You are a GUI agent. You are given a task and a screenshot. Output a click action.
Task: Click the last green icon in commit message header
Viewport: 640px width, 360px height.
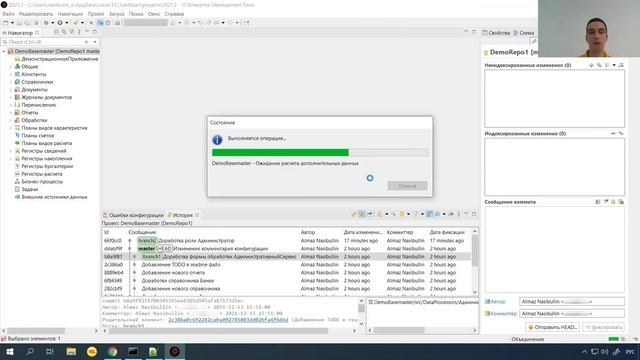pos(621,202)
